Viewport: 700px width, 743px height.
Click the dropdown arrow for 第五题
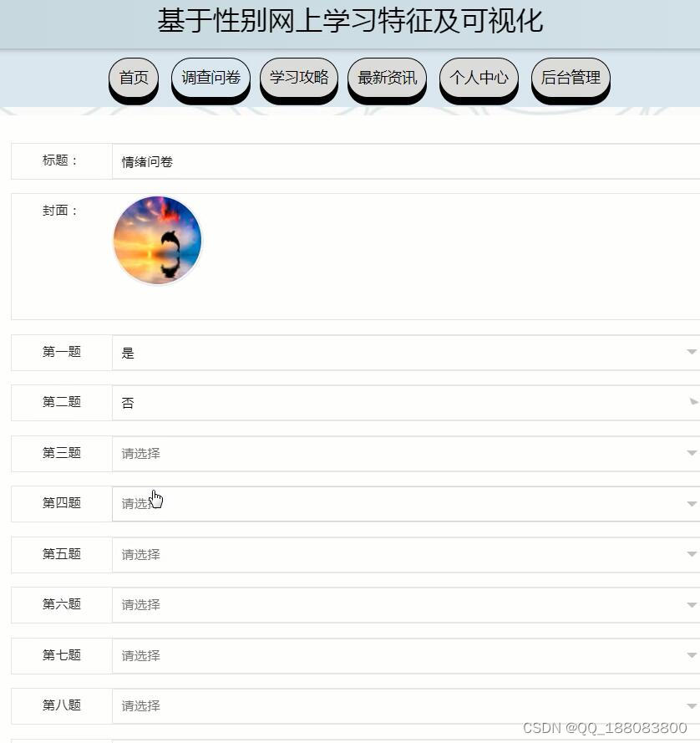tap(692, 554)
